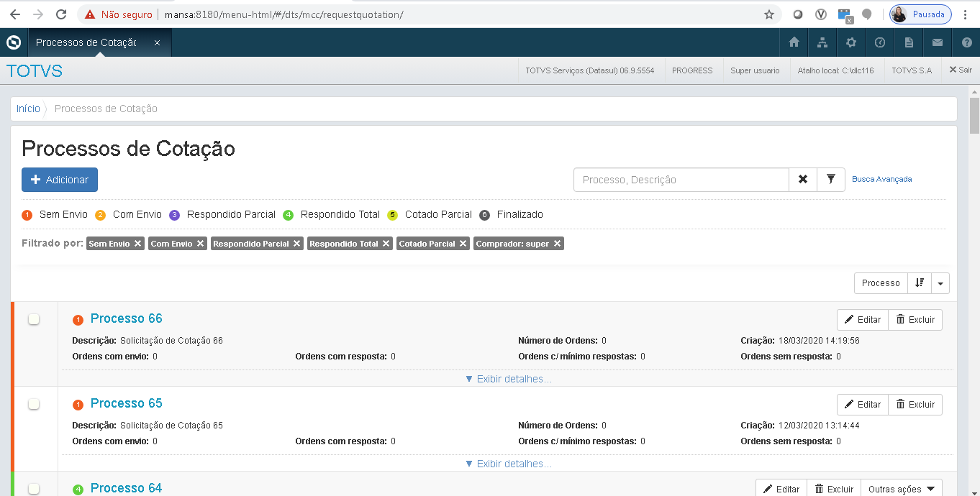Select the 'Processos de Cotação' tab
The image size is (980, 496).
click(x=86, y=42)
